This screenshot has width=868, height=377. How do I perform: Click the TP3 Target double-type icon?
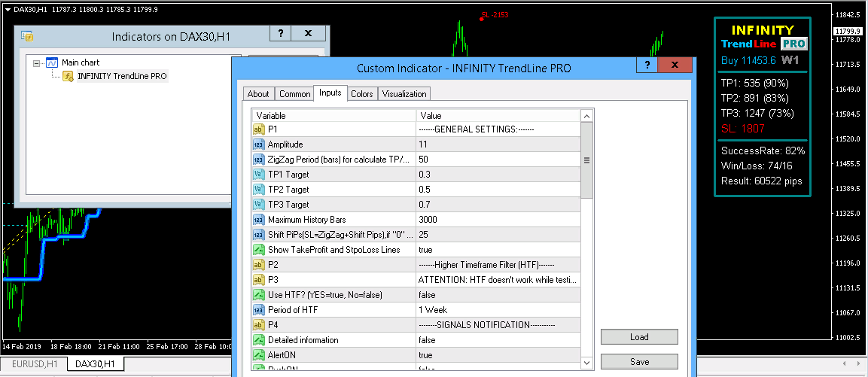(x=258, y=204)
